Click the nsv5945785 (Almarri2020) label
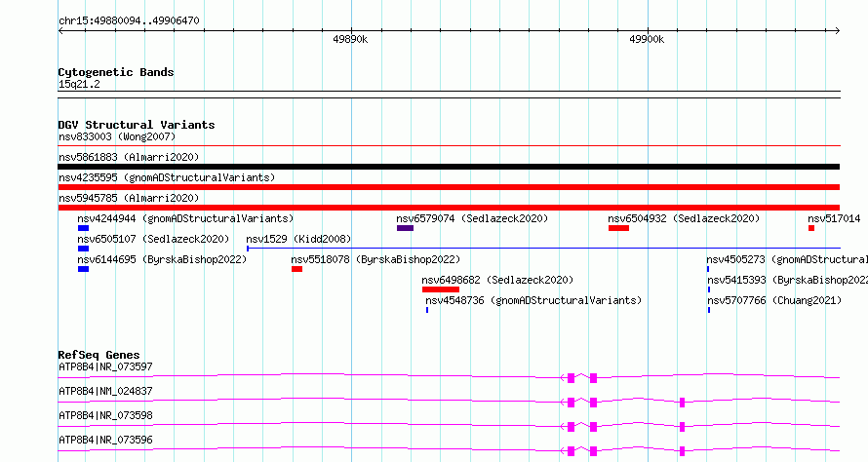 click(x=129, y=198)
